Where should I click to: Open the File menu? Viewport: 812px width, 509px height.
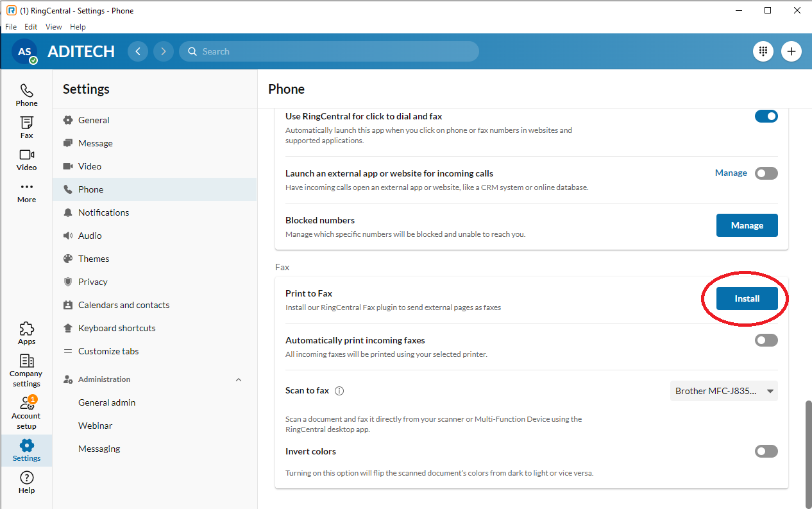click(11, 27)
